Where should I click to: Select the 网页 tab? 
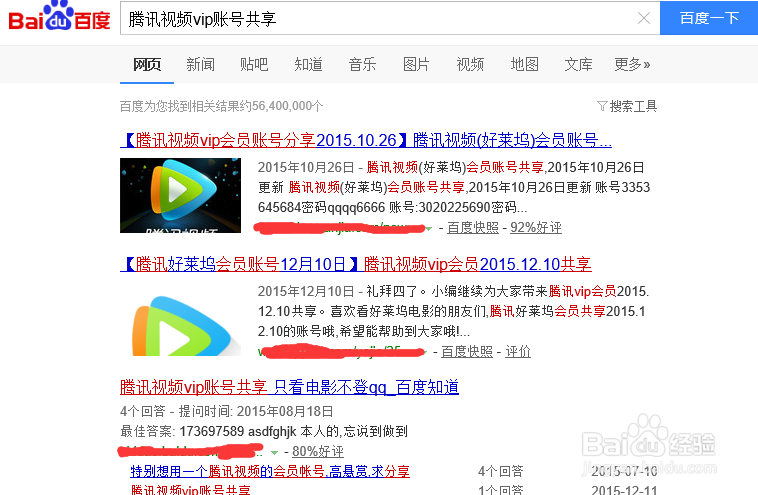click(x=147, y=64)
